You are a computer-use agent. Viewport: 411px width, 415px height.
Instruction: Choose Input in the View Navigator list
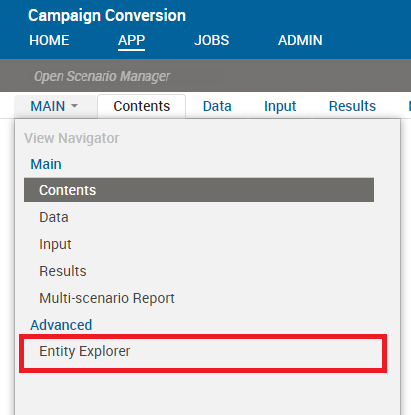point(55,244)
